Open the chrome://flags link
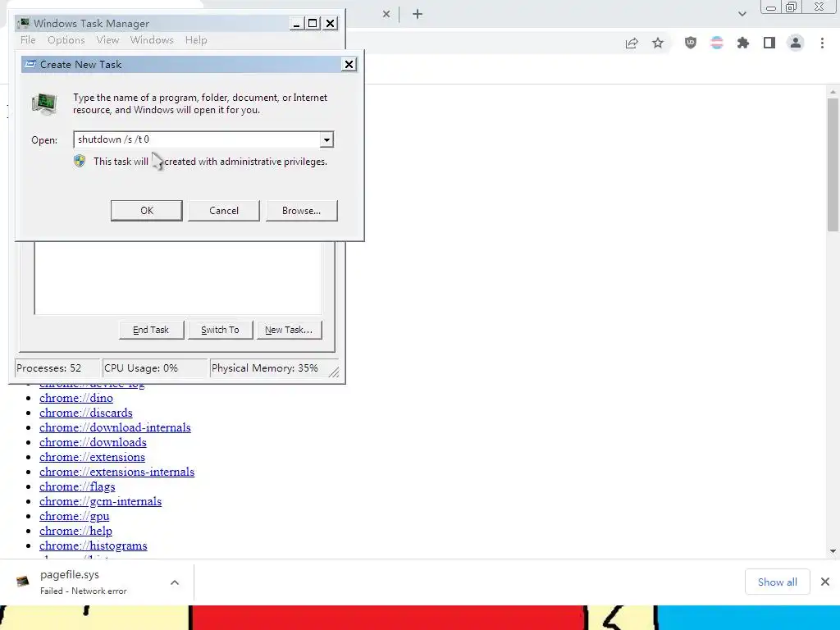 (x=77, y=486)
